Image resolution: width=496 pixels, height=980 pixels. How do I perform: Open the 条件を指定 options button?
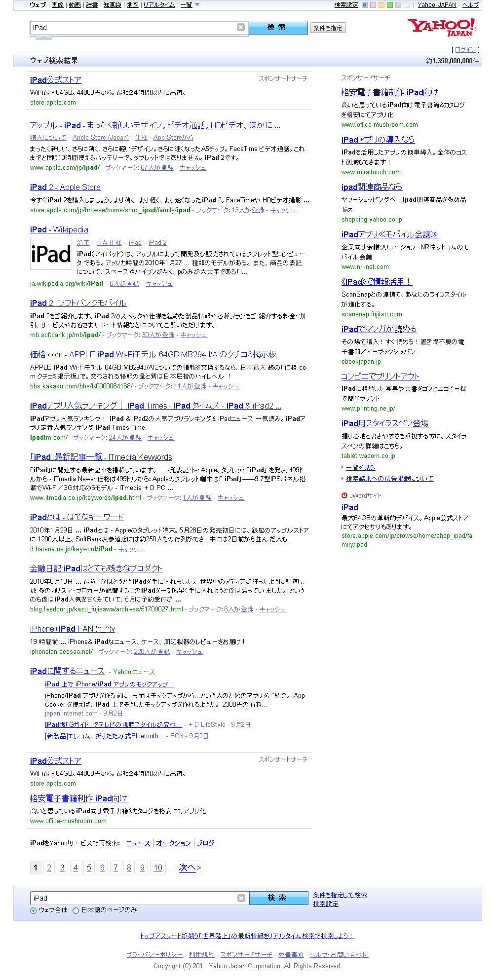pos(328,28)
